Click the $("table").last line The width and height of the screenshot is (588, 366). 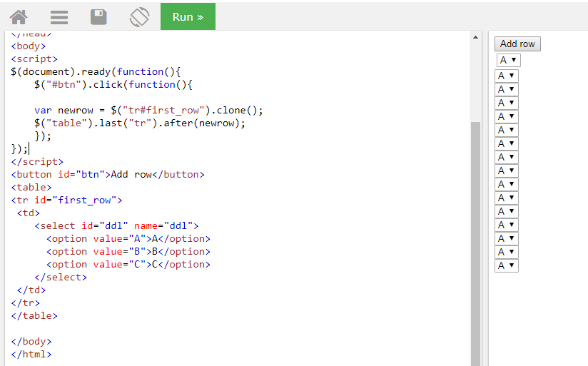(x=139, y=123)
